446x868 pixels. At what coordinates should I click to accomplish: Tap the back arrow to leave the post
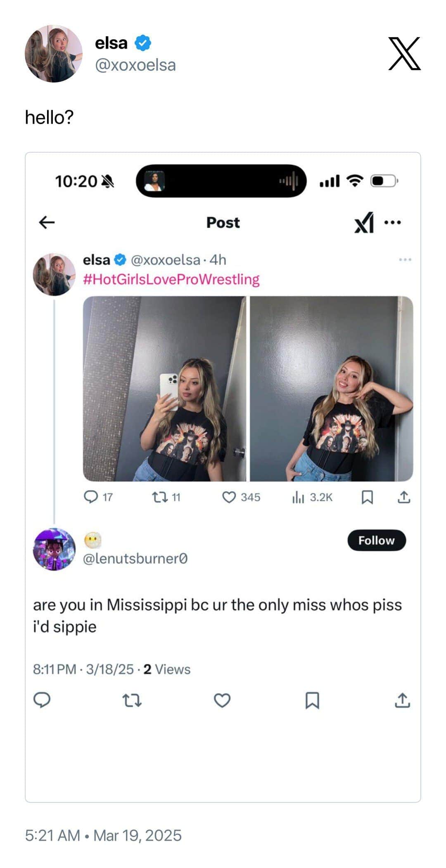click(x=47, y=223)
